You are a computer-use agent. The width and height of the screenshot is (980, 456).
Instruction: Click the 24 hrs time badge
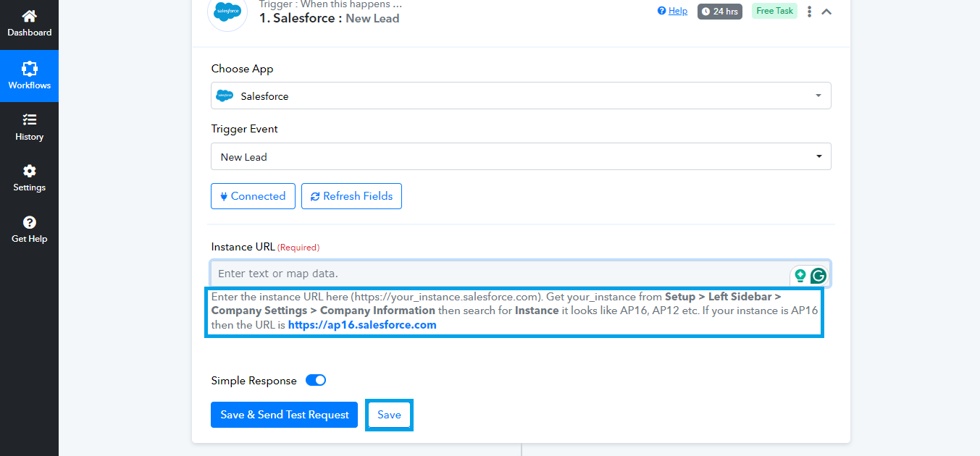click(x=719, y=11)
